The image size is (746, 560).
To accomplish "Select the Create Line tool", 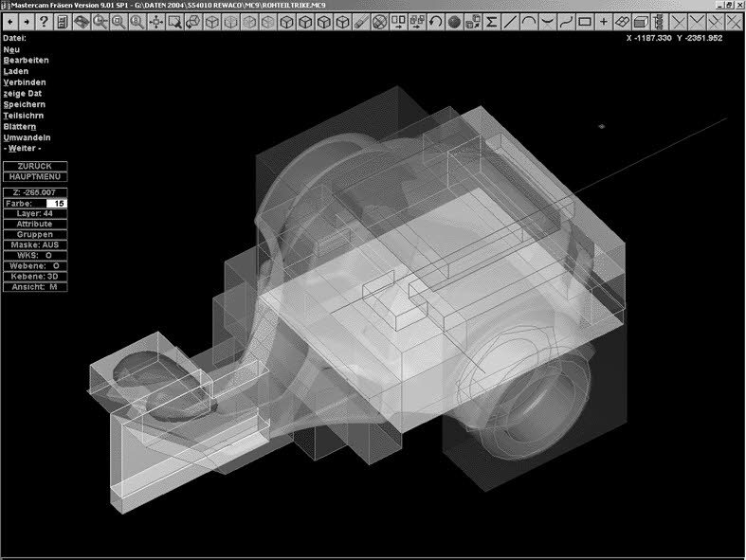I will (511, 21).
